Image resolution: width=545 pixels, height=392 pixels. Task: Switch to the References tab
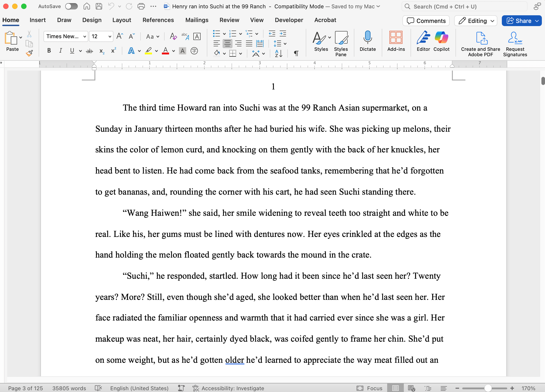click(x=158, y=20)
